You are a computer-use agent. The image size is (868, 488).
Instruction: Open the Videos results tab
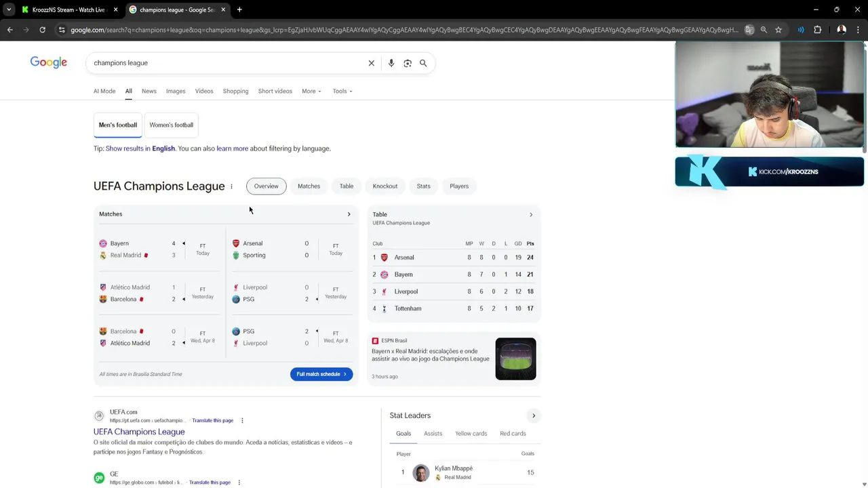coord(204,91)
